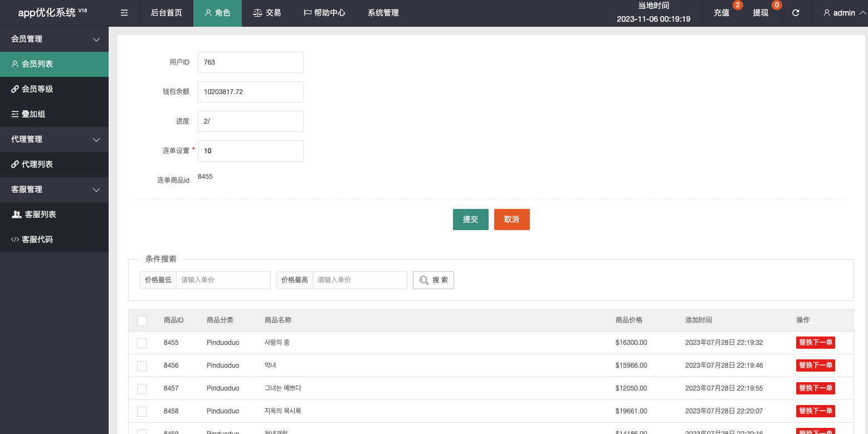Toggle the select-all checkbox in table header
The image size is (868, 434).
point(142,320)
